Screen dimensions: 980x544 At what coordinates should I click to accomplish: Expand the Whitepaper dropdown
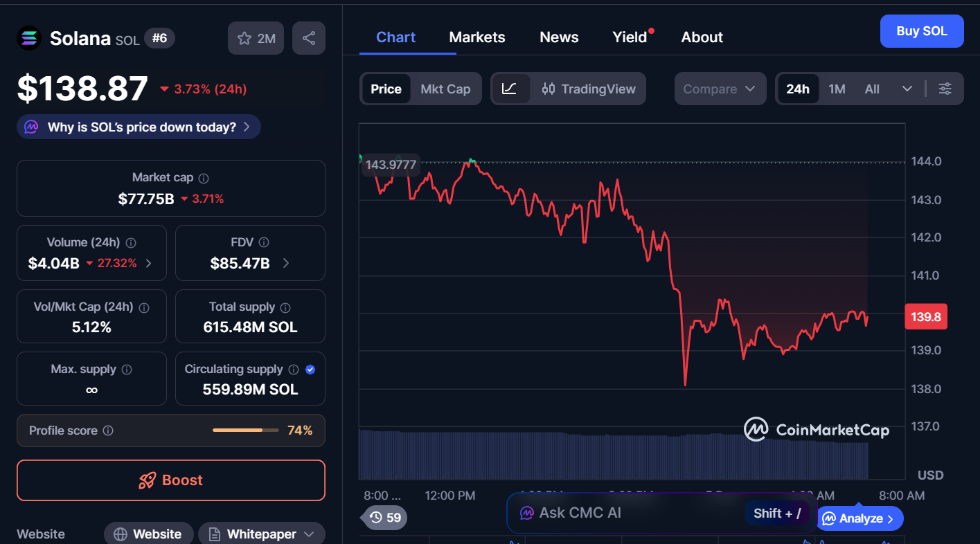tap(309, 534)
